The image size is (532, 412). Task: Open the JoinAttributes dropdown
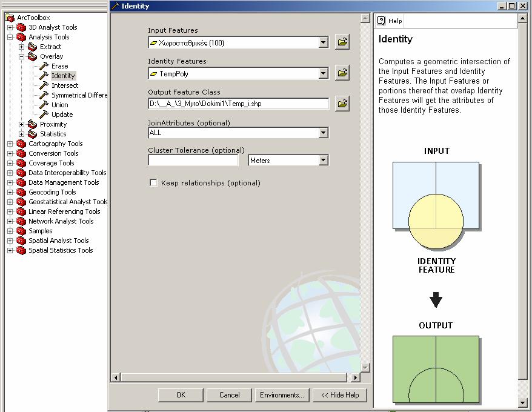click(324, 133)
